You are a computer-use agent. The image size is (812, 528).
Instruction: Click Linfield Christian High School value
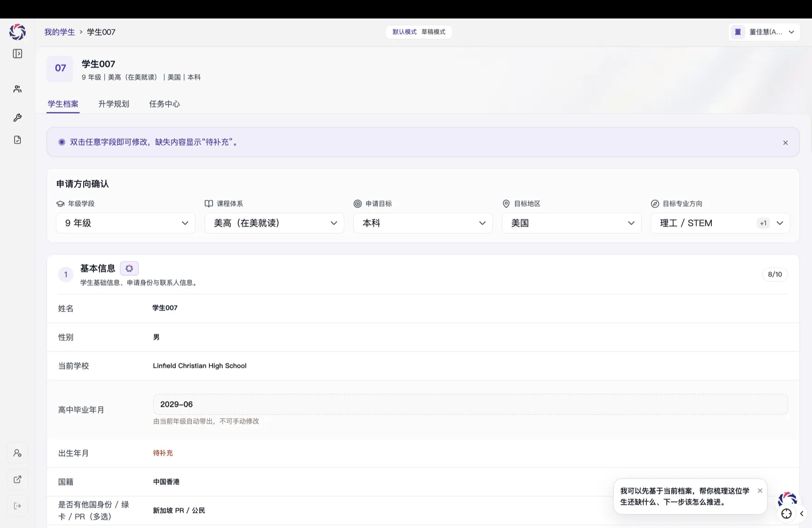tap(200, 366)
